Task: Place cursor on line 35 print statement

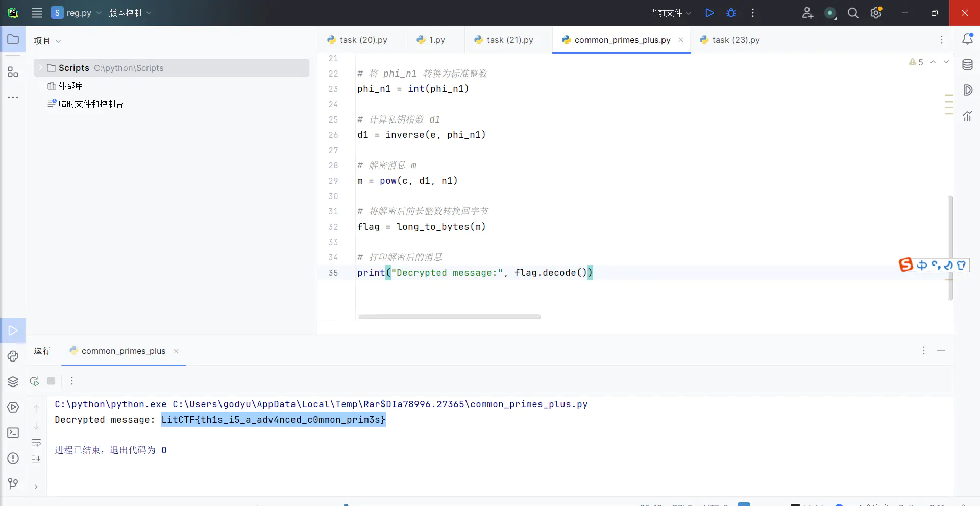Action: click(475, 273)
